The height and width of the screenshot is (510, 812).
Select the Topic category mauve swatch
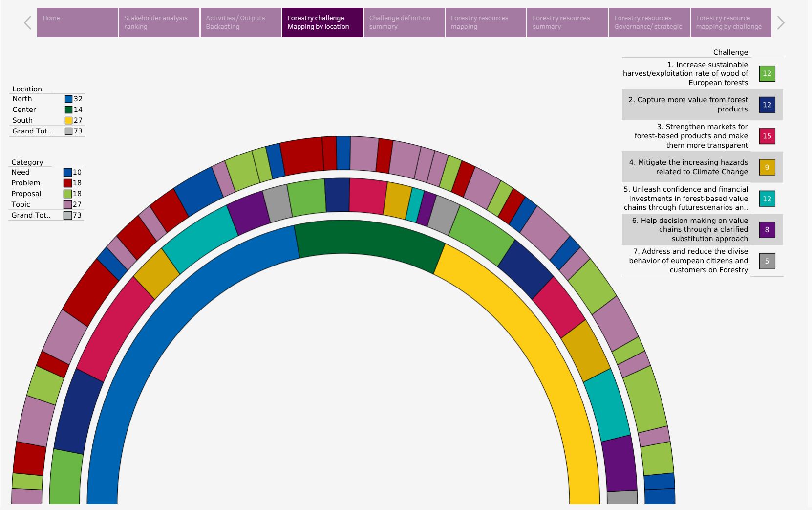tap(67, 204)
